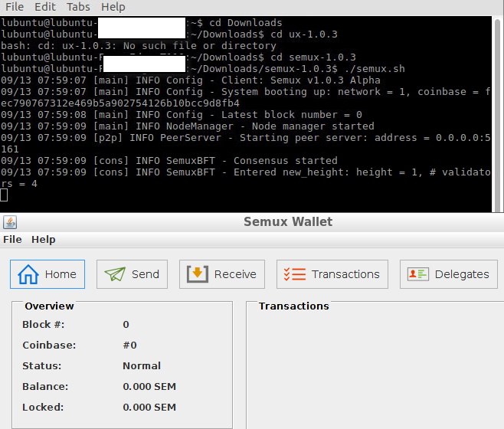The height and width of the screenshot is (429, 504).
Task: Click the Semux Wallet title bar text
Action: click(288, 222)
